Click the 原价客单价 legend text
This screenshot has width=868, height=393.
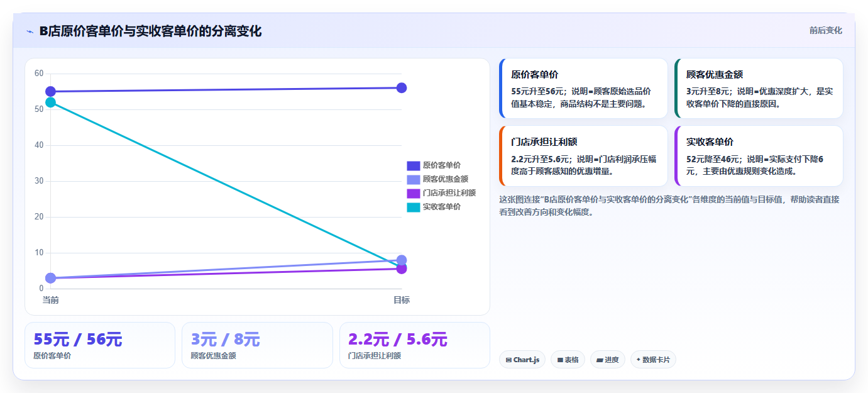pos(442,165)
